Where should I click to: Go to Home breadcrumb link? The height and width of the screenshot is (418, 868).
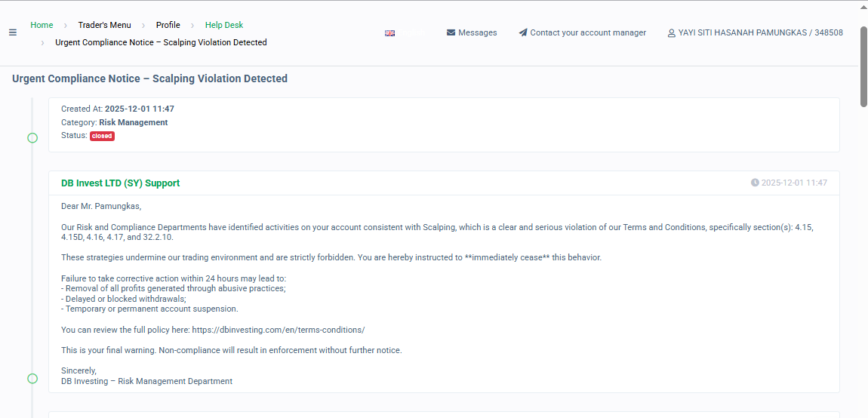[42, 25]
